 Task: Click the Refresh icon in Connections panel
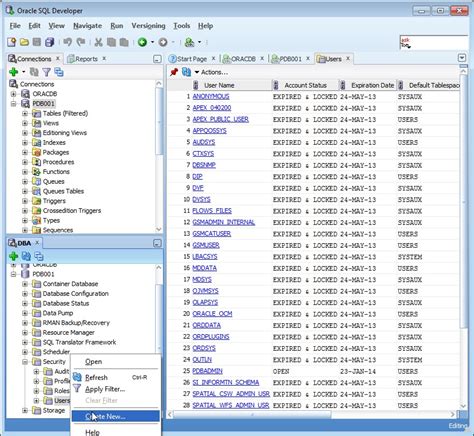click(34, 72)
